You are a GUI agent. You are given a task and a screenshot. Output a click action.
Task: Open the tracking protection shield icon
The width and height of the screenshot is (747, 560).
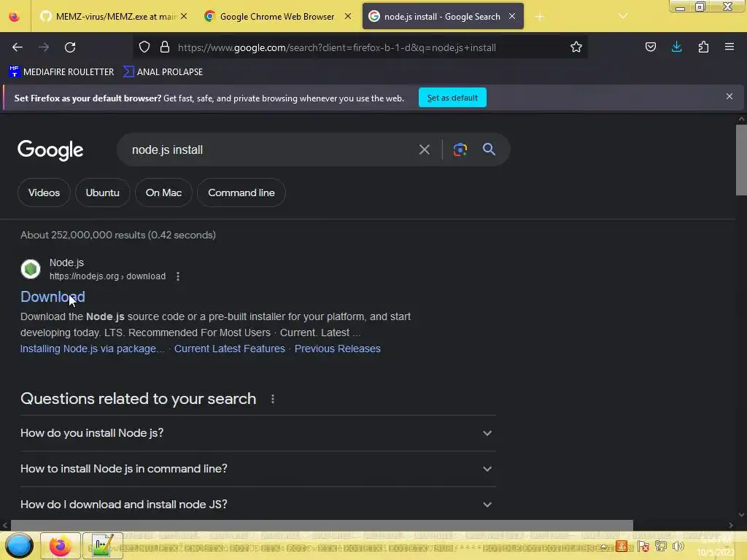[144, 47]
